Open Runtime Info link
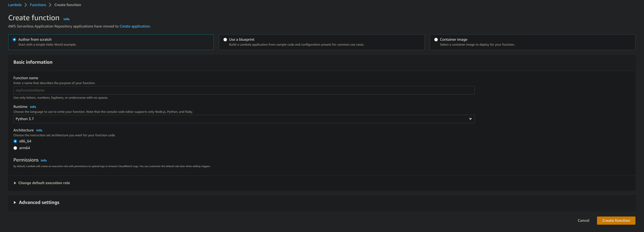The height and width of the screenshot is (232, 644). pyautogui.click(x=33, y=107)
